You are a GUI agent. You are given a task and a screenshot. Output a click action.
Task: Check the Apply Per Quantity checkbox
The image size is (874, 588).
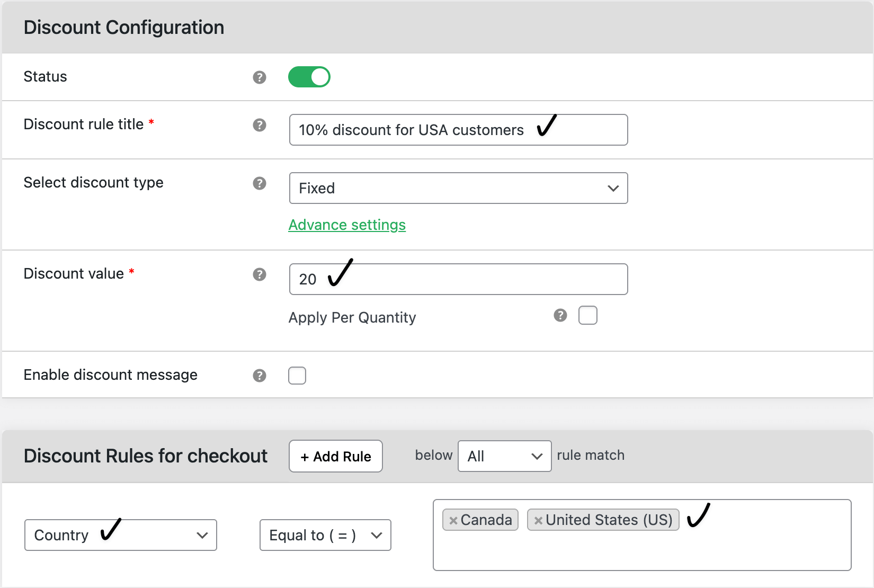587,315
